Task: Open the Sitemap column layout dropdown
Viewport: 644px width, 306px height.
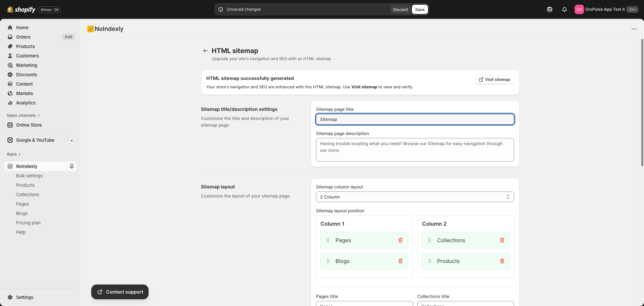Action: [415, 197]
